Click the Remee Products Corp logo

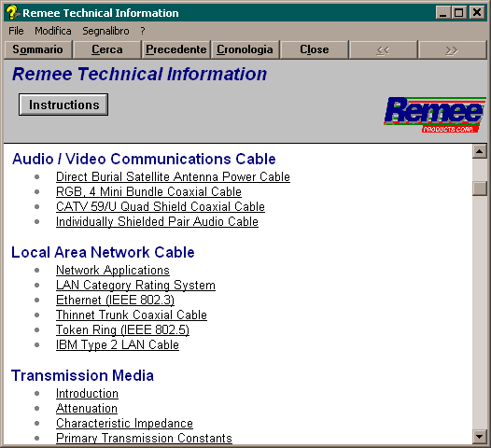pyautogui.click(x=435, y=115)
